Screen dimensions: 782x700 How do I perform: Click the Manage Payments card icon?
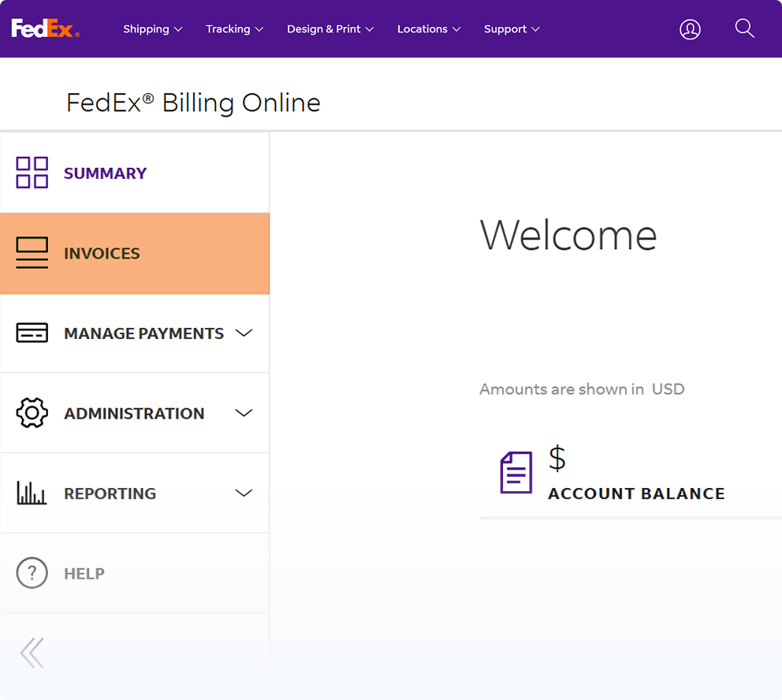(x=32, y=333)
